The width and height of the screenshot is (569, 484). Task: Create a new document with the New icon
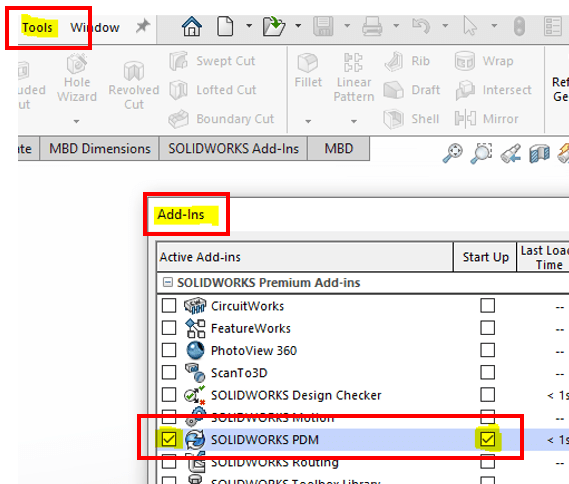point(225,26)
